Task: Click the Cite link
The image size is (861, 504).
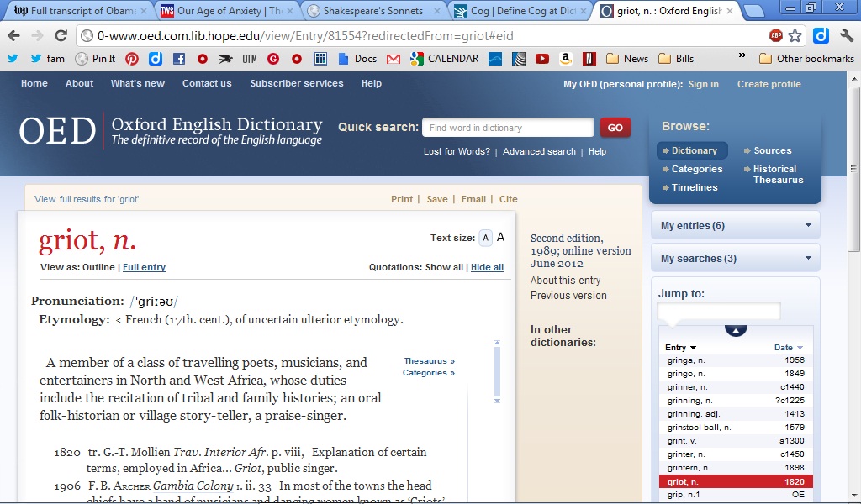Action: (x=509, y=199)
